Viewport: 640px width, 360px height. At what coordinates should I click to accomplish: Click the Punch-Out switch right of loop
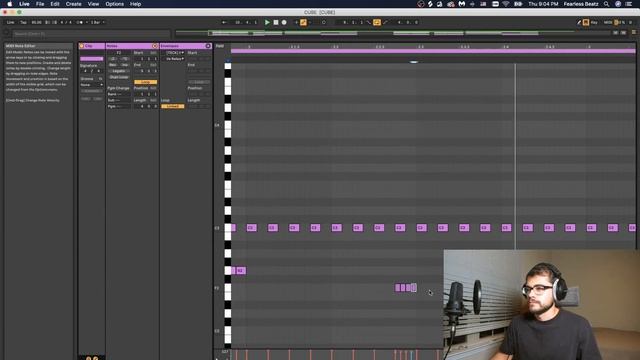click(385, 22)
